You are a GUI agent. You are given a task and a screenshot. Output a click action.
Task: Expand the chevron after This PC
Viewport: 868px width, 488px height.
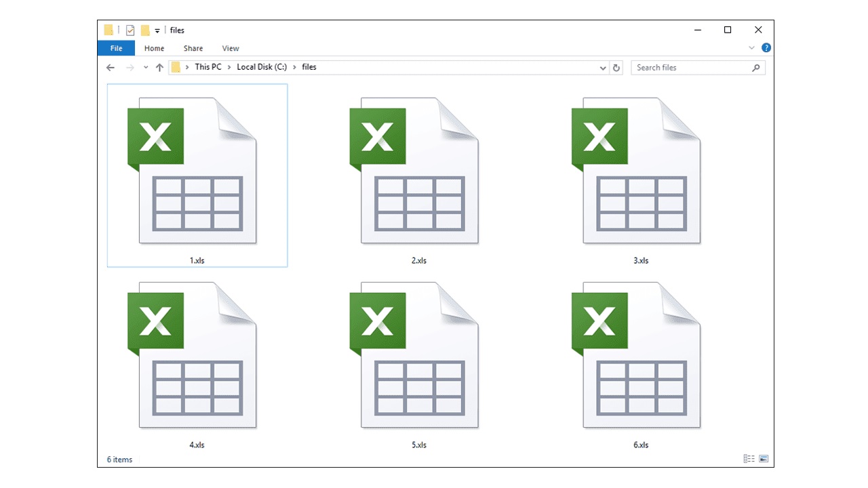coord(229,67)
